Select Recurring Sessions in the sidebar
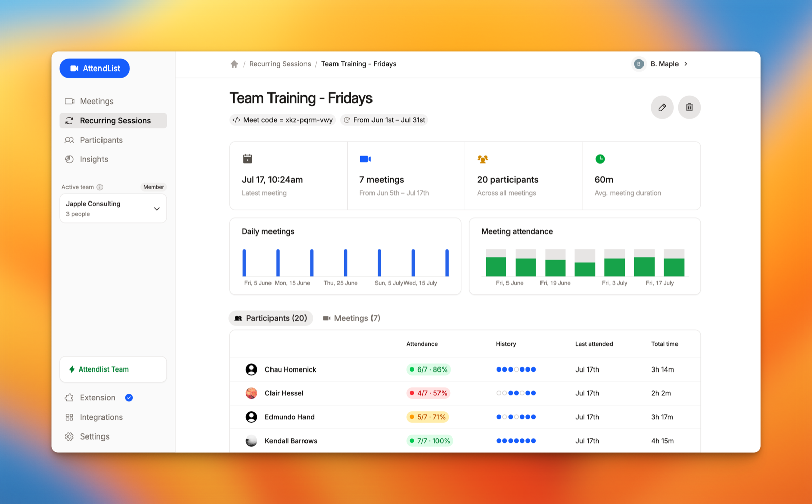Viewport: 812px width, 504px height. (x=113, y=120)
